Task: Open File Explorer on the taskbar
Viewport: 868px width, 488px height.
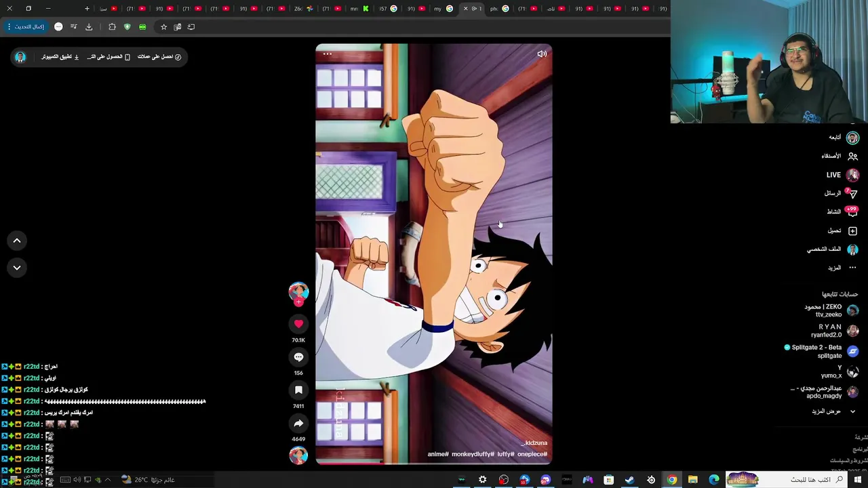Action: click(692, 480)
